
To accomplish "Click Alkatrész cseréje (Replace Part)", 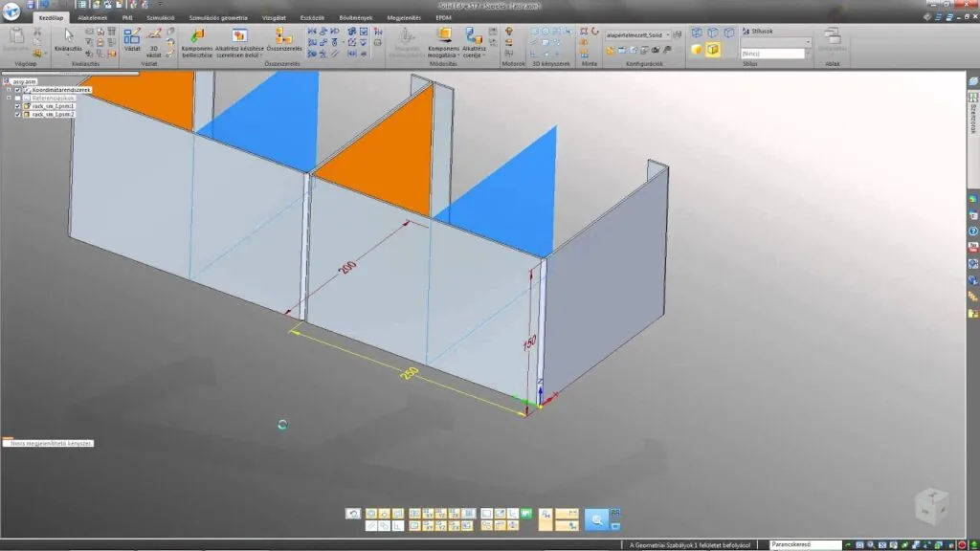I will tap(474, 42).
